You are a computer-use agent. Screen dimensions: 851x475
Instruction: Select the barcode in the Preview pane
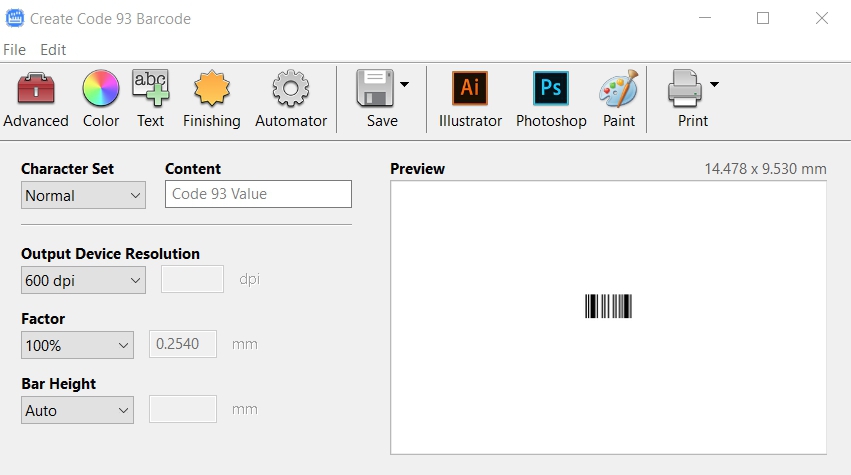[x=608, y=306]
